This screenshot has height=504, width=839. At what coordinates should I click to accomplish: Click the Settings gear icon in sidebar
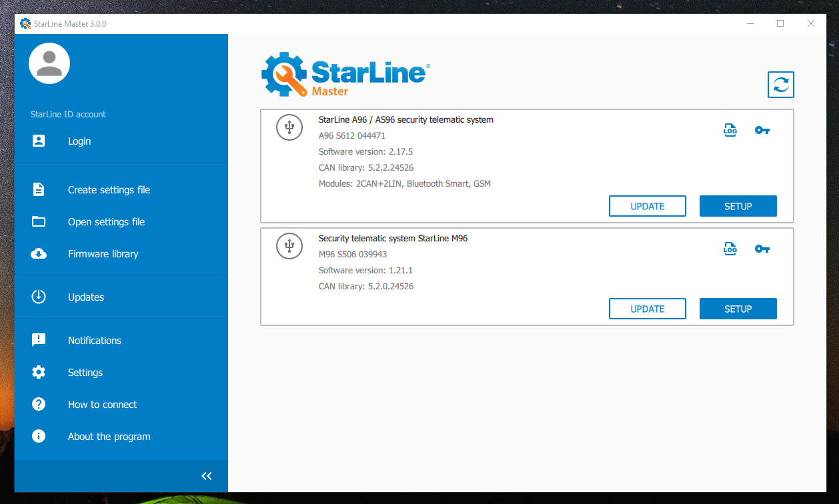point(39,372)
